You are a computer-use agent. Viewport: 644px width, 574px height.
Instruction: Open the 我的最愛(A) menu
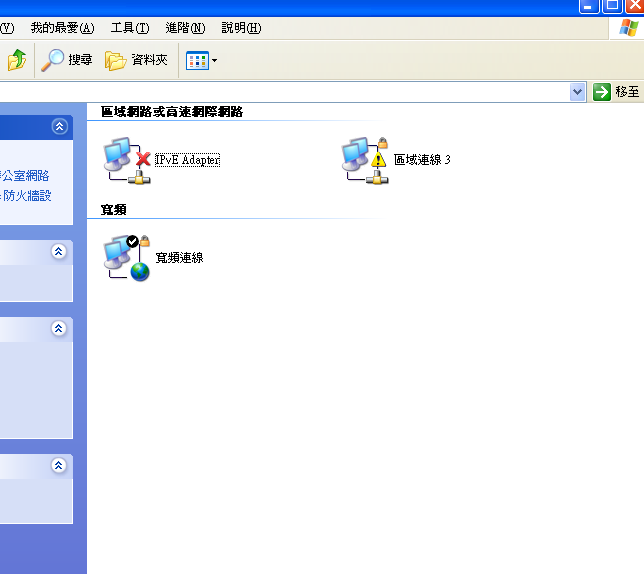(62, 28)
